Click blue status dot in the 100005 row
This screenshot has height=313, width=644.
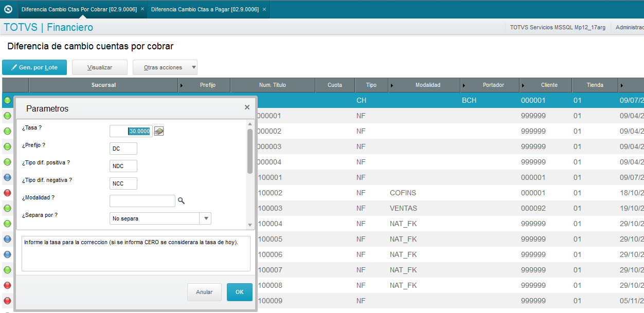coord(8,239)
